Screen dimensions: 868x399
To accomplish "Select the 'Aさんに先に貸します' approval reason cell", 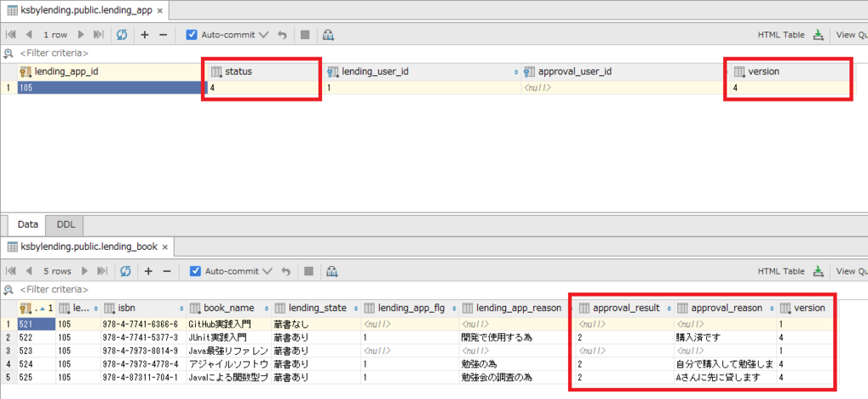I will point(726,378).
